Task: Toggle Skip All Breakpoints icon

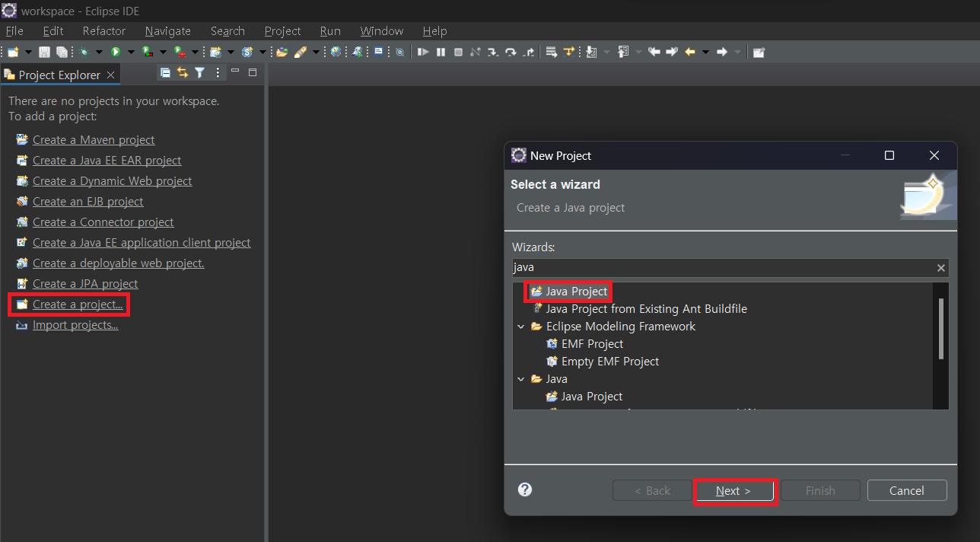Action: [399, 52]
